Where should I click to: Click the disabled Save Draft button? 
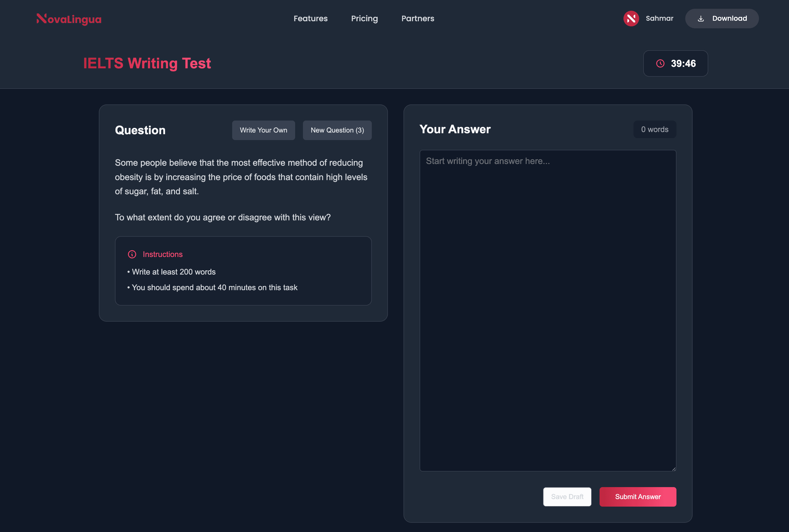click(567, 496)
